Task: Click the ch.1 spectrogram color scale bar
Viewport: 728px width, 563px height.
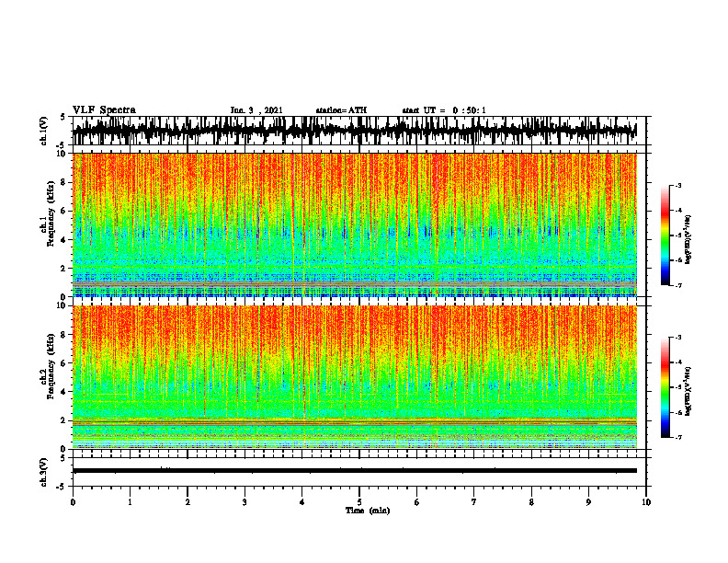Action: coord(665,236)
